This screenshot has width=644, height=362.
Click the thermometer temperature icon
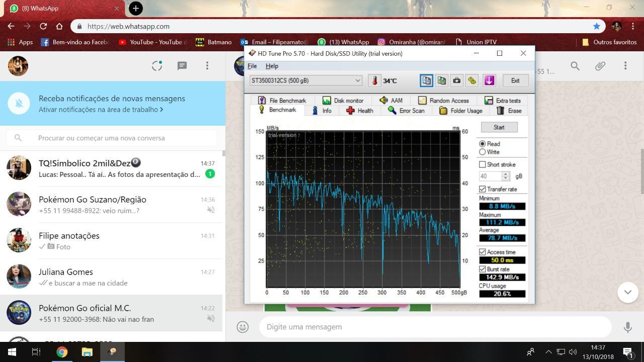pyautogui.click(x=374, y=80)
